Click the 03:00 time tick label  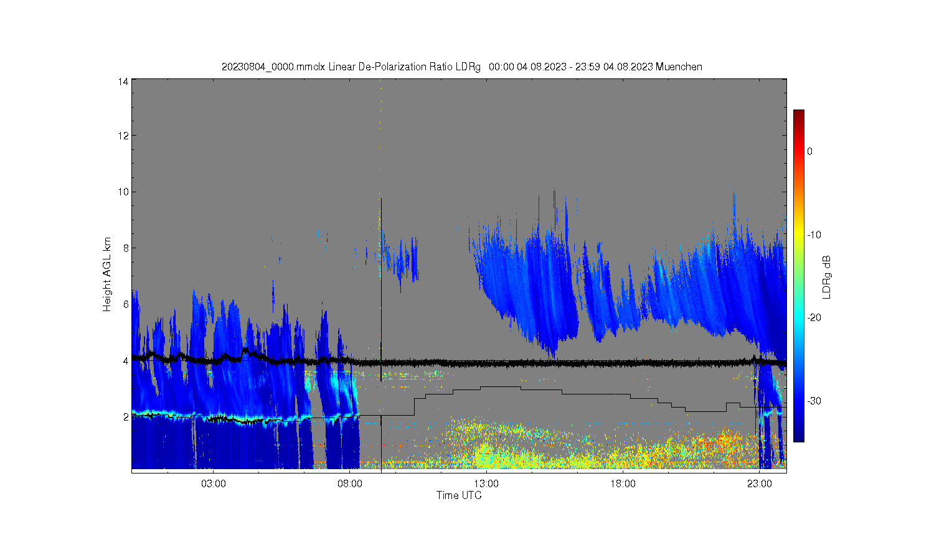pos(214,484)
